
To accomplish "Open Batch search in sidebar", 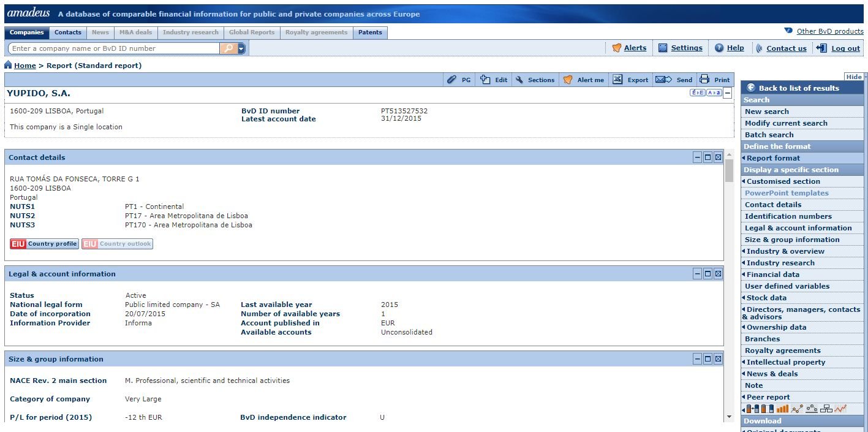I will tap(769, 135).
